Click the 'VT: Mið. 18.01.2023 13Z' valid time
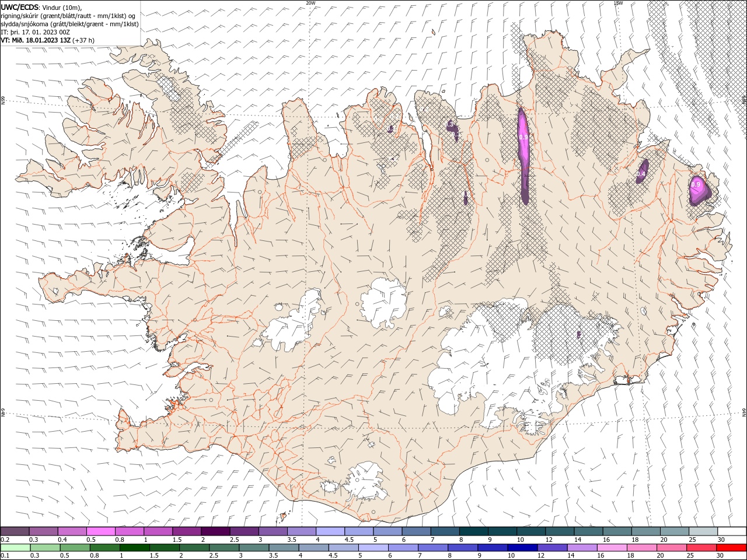 (x=36, y=40)
